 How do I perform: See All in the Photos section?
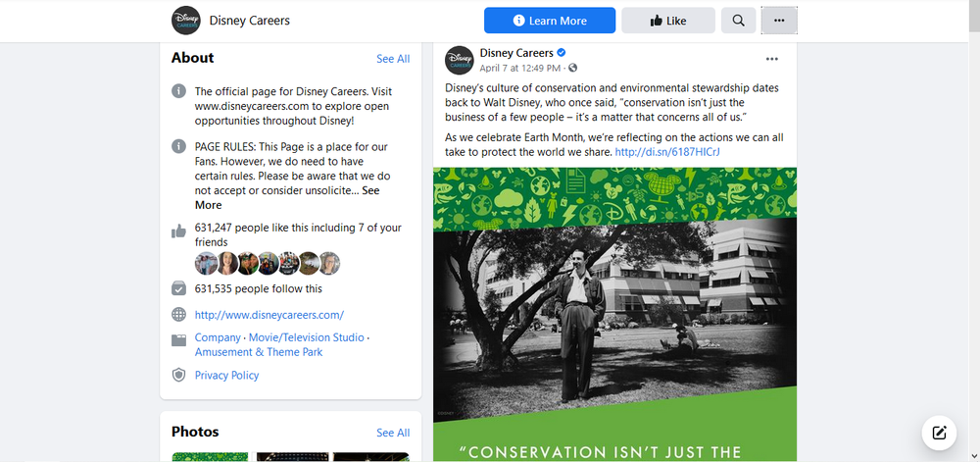pos(393,433)
